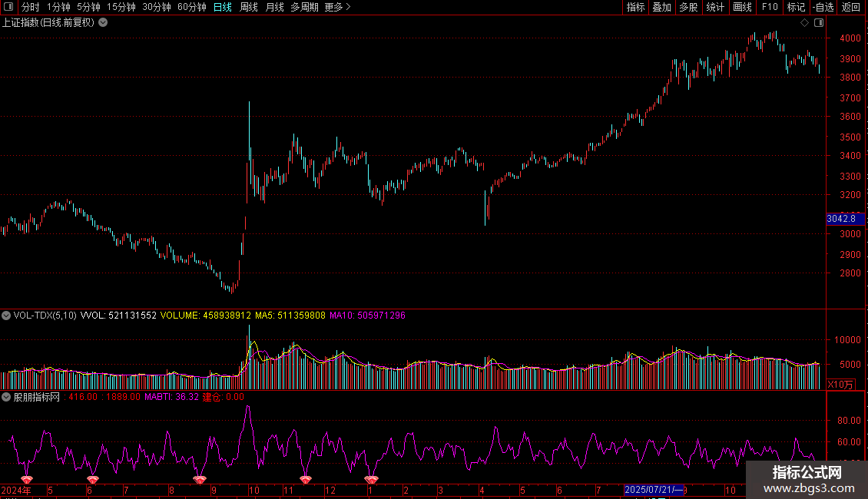Image resolution: width=868 pixels, height=499 pixels.
Task: Click the 2800 price axis label
Action: point(850,273)
